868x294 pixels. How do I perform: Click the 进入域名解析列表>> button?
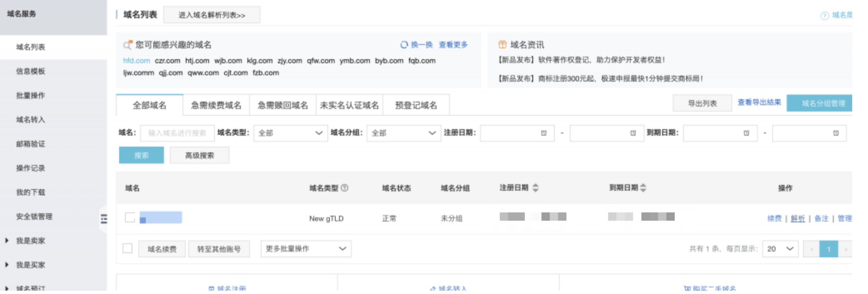click(212, 15)
